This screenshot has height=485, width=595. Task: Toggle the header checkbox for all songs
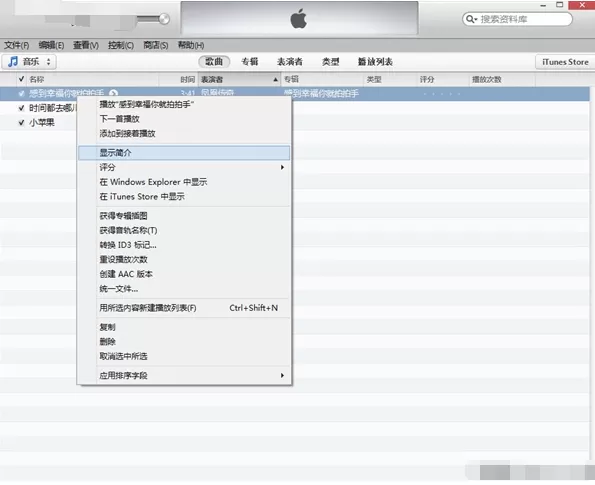(x=21, y=79)
